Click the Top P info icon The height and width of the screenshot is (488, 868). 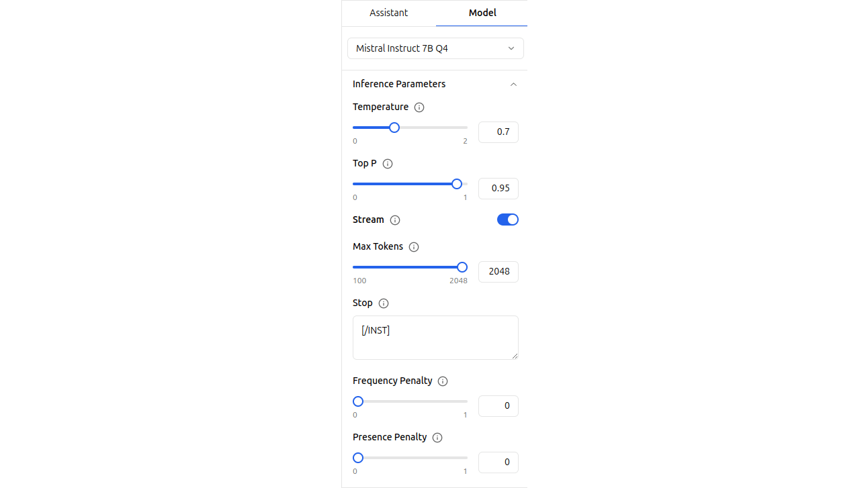click(387, 164)
